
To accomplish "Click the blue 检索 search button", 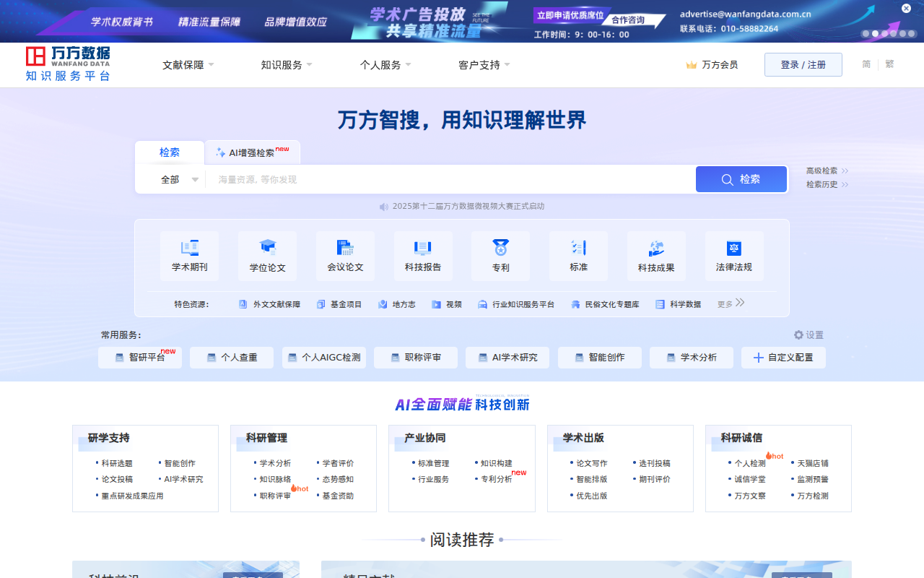I will pos(741,179).
